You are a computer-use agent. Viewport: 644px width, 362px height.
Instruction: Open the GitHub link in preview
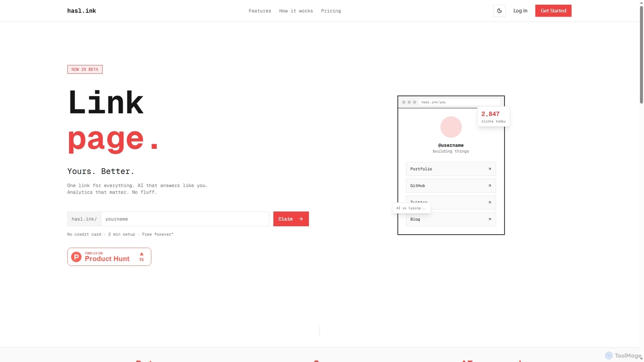click(451, 186)
